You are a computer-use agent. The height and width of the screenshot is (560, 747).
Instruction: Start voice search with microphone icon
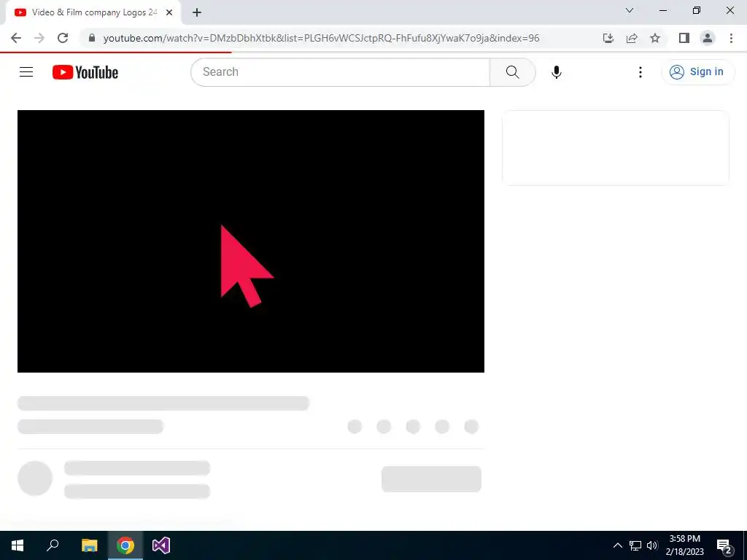coord(556,72)
